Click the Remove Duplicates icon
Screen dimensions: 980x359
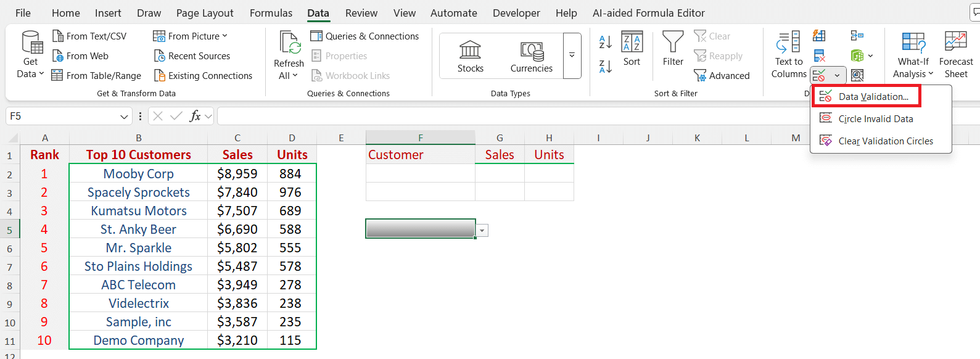(819, 56)
